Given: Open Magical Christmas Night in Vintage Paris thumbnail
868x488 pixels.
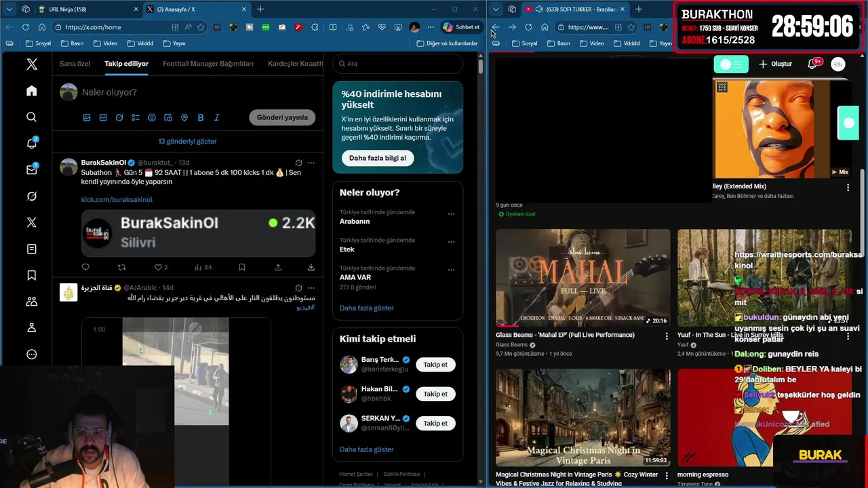Looking at the screenshot, I should [x=583, y=418].
